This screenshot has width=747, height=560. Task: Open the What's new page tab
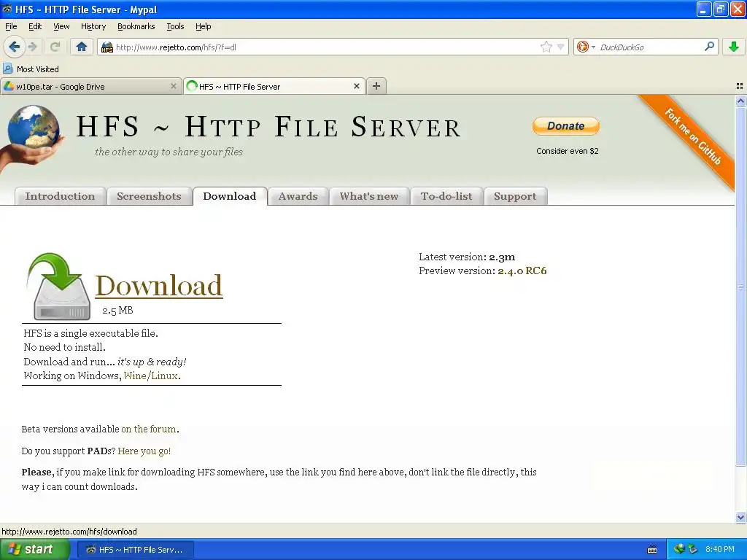coord(369,196)
